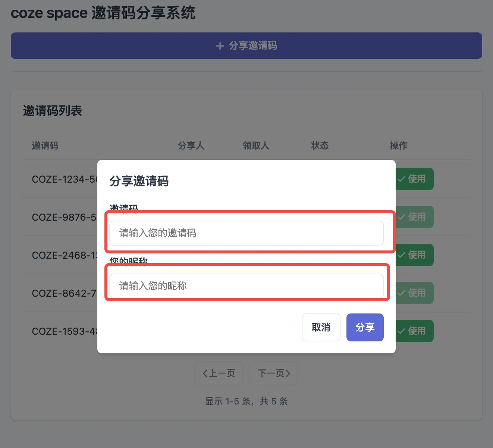Screen dimensions: 493x448
Task: Click 使用 button for COZE-9876 row
Action: point(414,217)
